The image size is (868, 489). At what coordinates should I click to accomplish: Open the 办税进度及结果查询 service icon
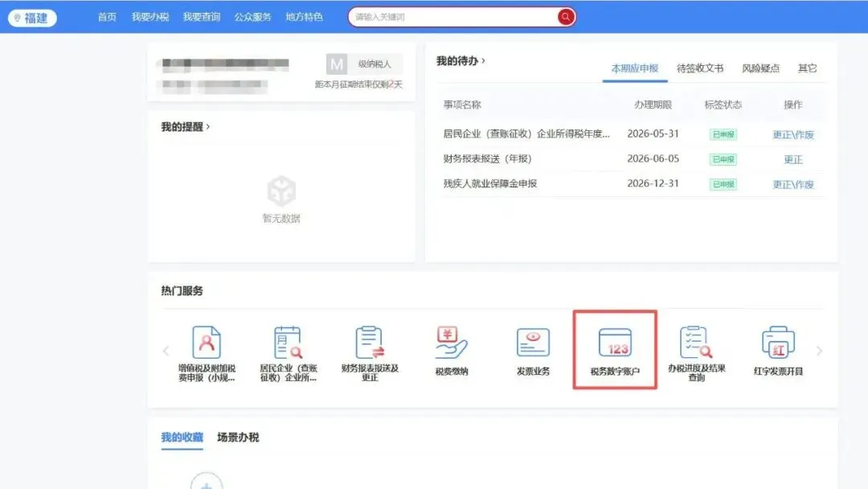(696, 353)
